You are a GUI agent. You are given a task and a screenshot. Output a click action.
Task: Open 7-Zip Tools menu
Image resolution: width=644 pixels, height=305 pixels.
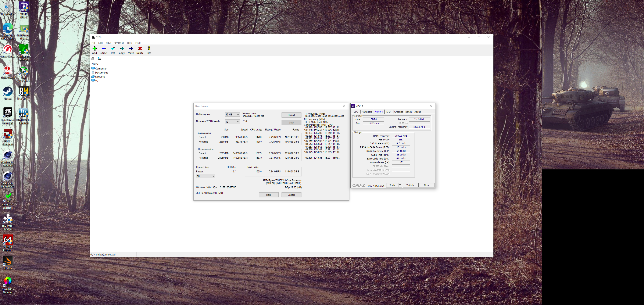pyautogui.click(x=129, y=43)
